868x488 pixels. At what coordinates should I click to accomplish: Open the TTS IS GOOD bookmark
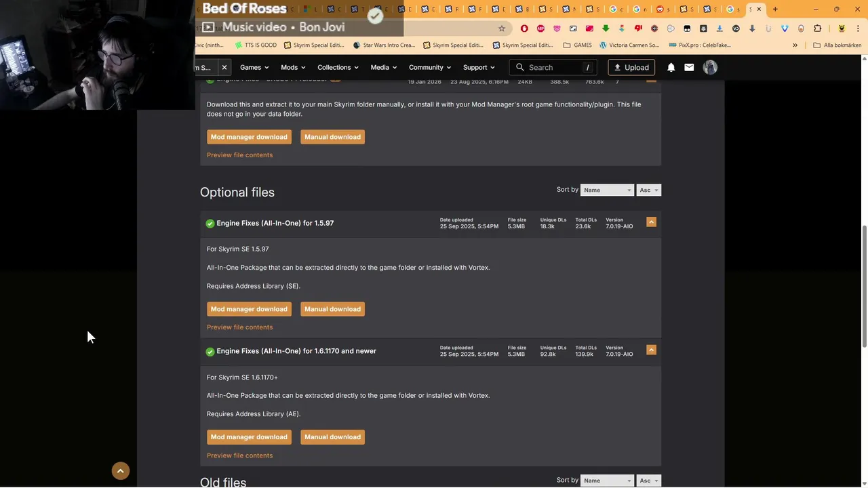tap(255, 45)
